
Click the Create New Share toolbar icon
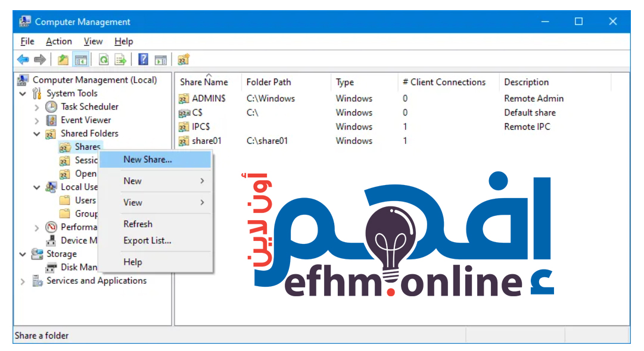(183, 60)
